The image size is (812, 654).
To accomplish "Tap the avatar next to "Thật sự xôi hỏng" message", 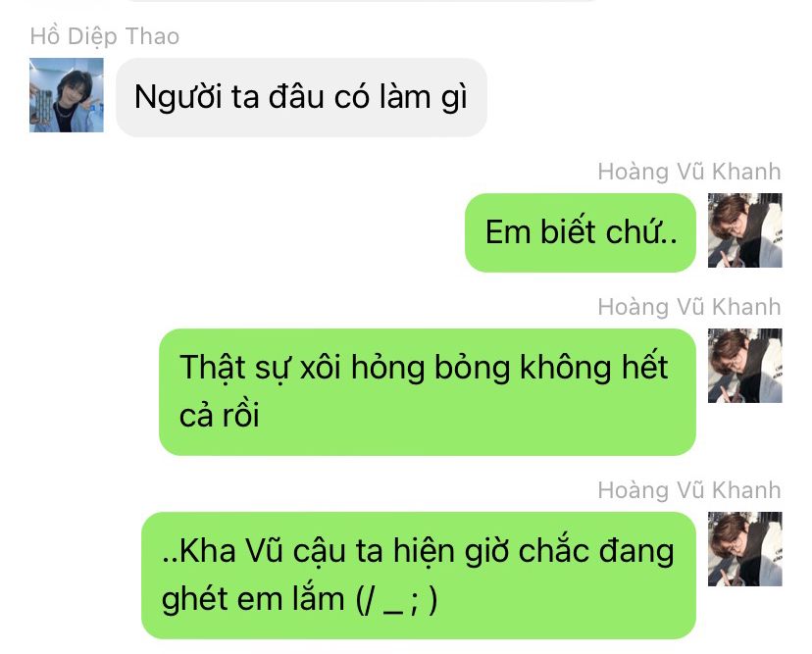I will click(x=744, y=366).
